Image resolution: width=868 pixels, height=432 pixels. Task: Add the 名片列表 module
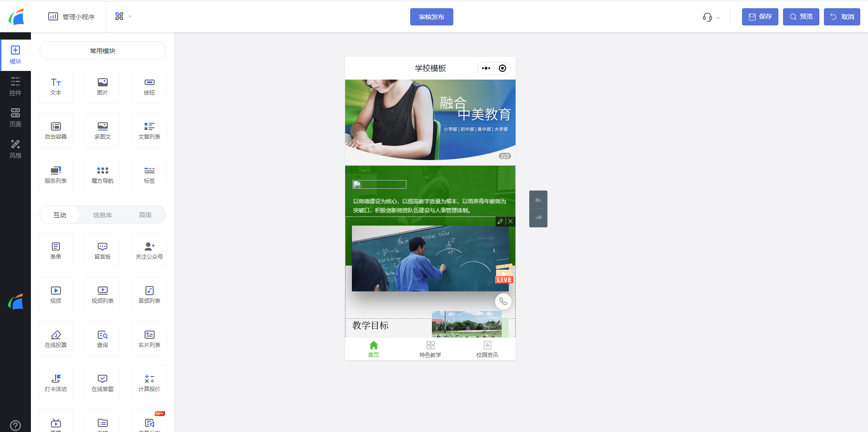point(150,339)
